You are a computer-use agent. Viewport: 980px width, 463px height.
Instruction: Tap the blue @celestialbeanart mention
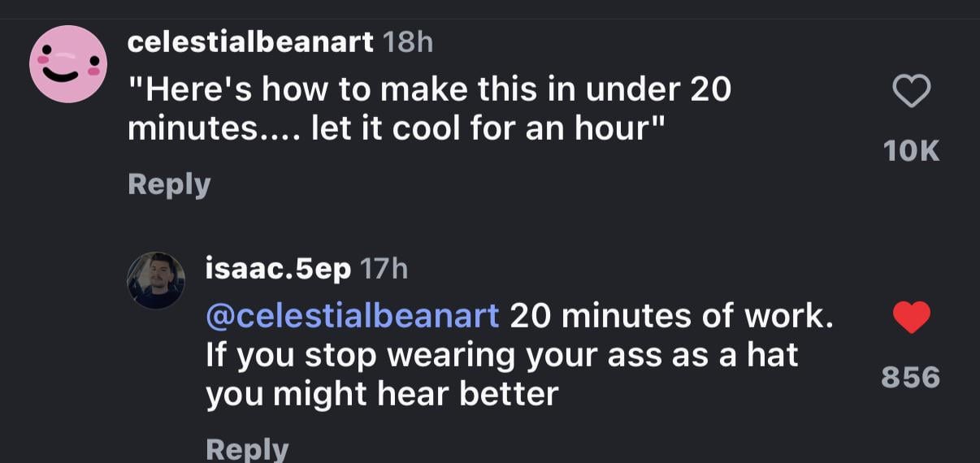coord(353,317)
